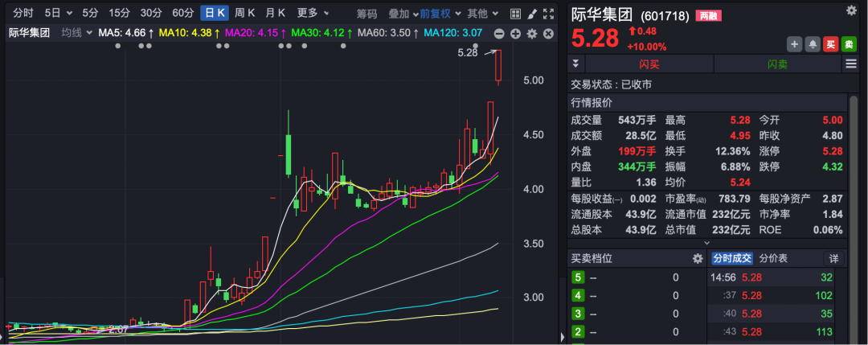Enter fullscreen chart mode
The height and width of the screenshot is (345, 868).
548,13
